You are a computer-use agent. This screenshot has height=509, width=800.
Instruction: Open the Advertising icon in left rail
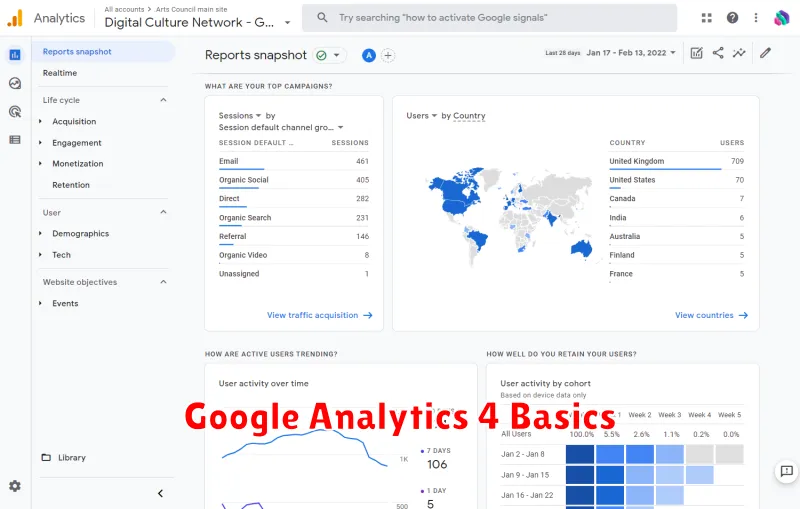pos(15,111)
